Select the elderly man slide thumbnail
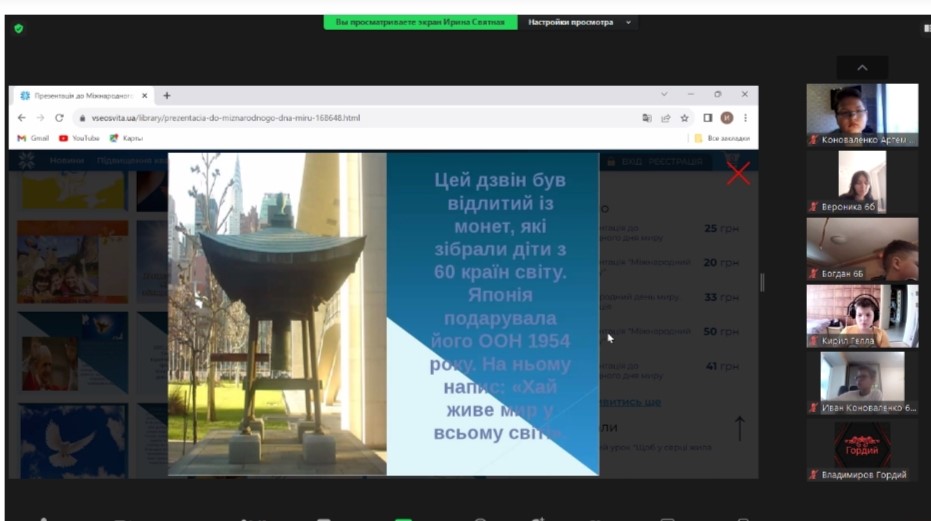The width and height of the screenshot is (931, 521). click(73, 353)
